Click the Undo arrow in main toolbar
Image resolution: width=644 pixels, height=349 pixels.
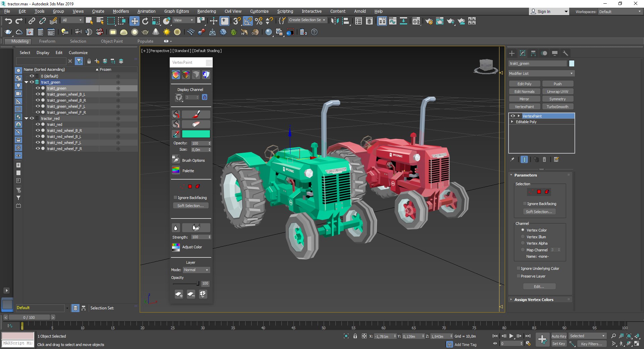tap(8, 21)
